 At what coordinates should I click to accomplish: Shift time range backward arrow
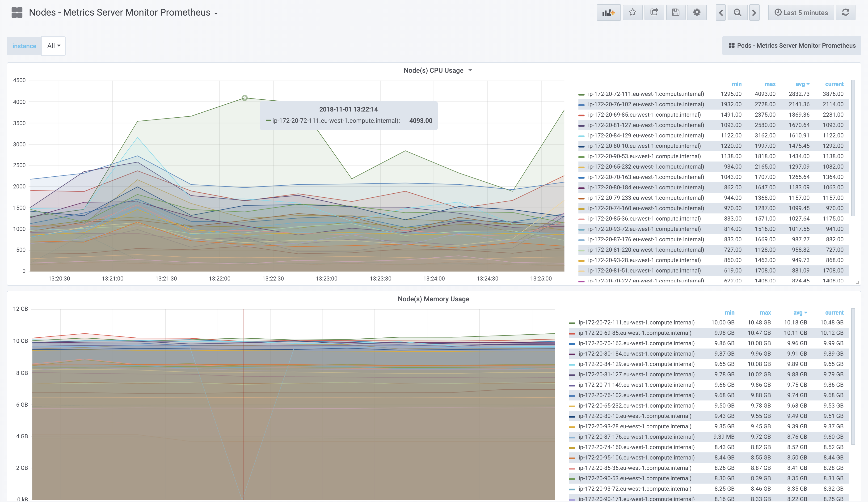click(x=721, y=13)
